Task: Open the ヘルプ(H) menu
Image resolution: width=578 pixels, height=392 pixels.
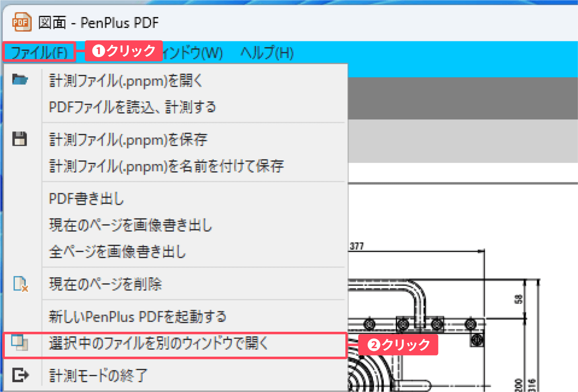Action: point(267,53)
